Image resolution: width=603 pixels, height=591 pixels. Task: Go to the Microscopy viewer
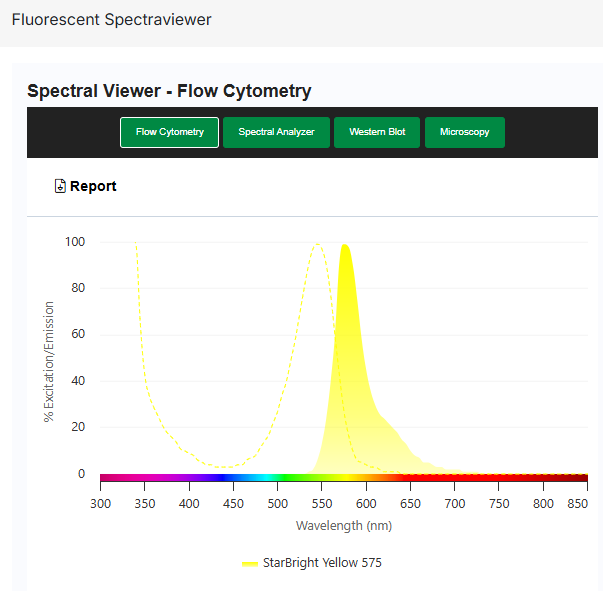[464, 132]
